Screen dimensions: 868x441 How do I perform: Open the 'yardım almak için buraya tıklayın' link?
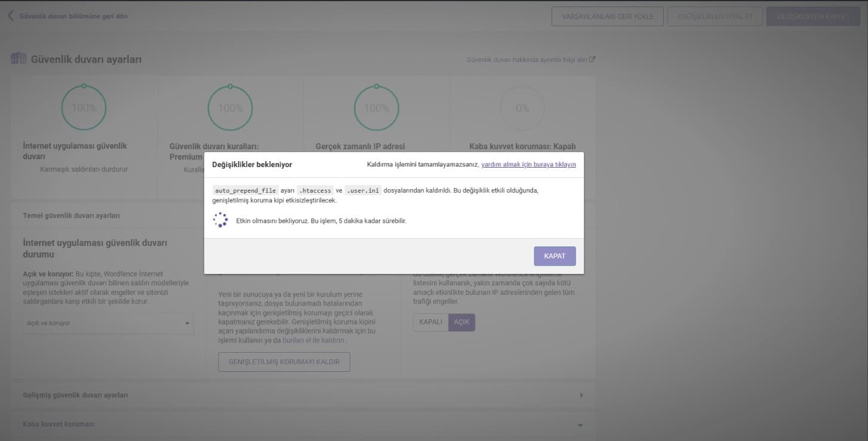[528, 165]
